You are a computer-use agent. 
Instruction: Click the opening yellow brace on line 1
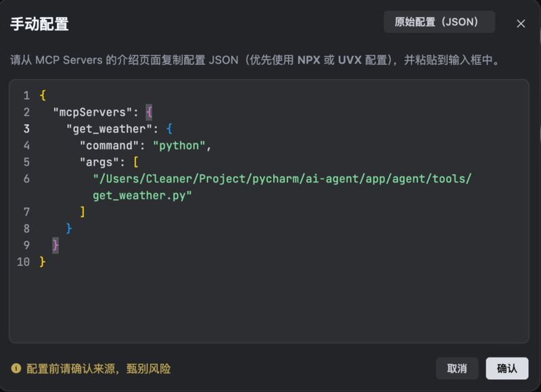43,95
